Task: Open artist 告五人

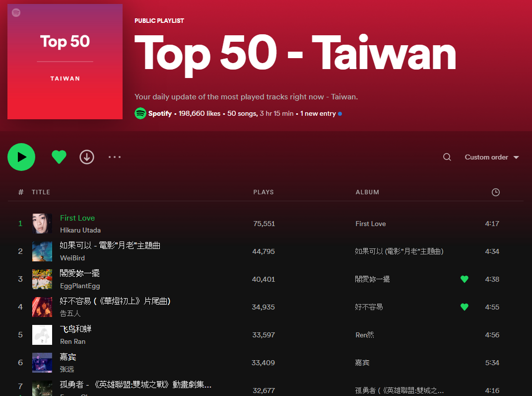Action: 70,314
